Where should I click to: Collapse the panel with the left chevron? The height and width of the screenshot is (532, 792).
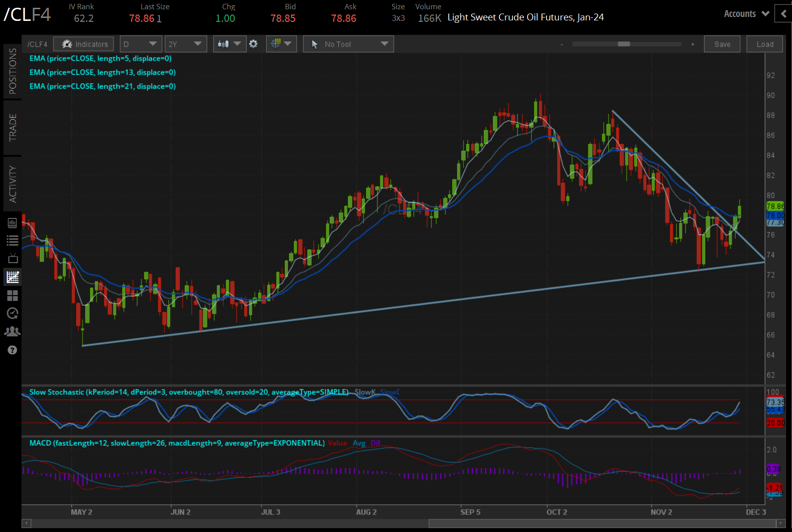click(783, 14)
